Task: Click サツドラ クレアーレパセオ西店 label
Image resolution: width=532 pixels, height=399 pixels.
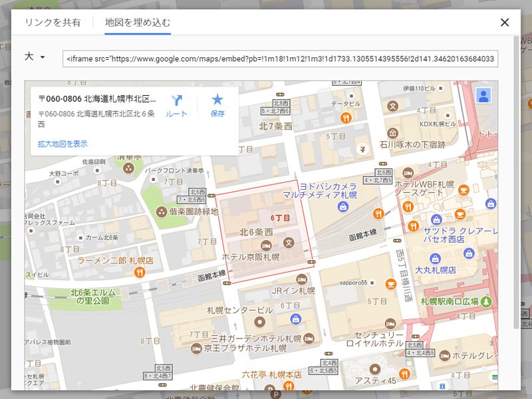Action: click(460, 235)
